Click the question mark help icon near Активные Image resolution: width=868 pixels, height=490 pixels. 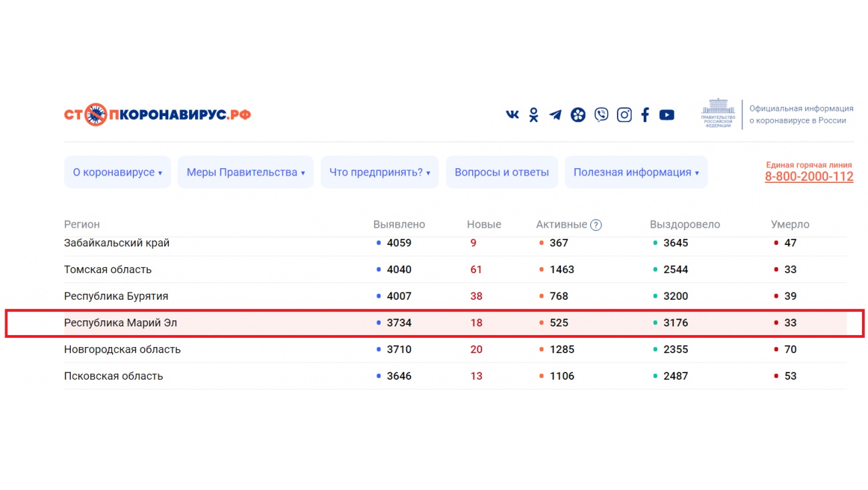(x=596, y=225)
